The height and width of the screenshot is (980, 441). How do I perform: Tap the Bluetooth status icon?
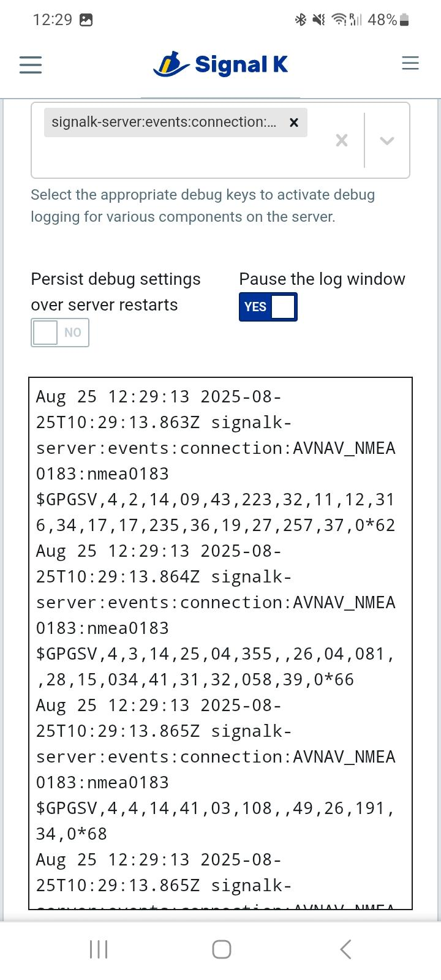pyautogui.click(x=300, y=20)
